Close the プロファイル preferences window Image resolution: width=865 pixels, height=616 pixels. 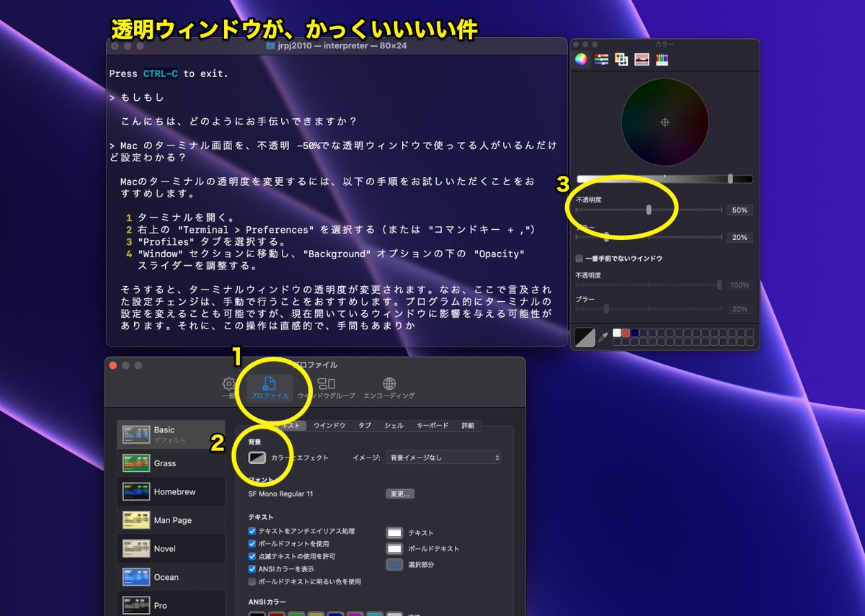(x=112, y=365)
